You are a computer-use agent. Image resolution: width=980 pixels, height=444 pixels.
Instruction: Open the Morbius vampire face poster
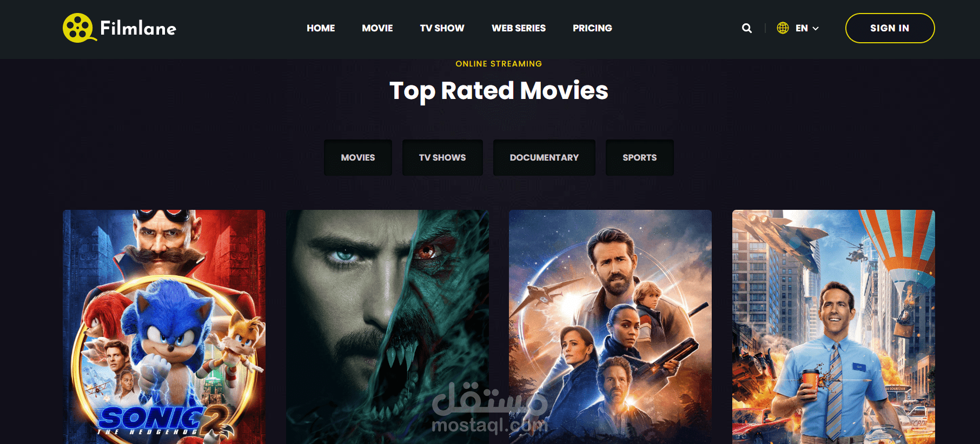387,327
